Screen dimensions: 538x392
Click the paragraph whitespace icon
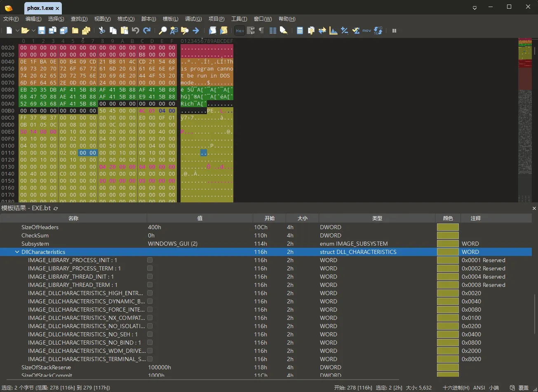tap(261, 31)
